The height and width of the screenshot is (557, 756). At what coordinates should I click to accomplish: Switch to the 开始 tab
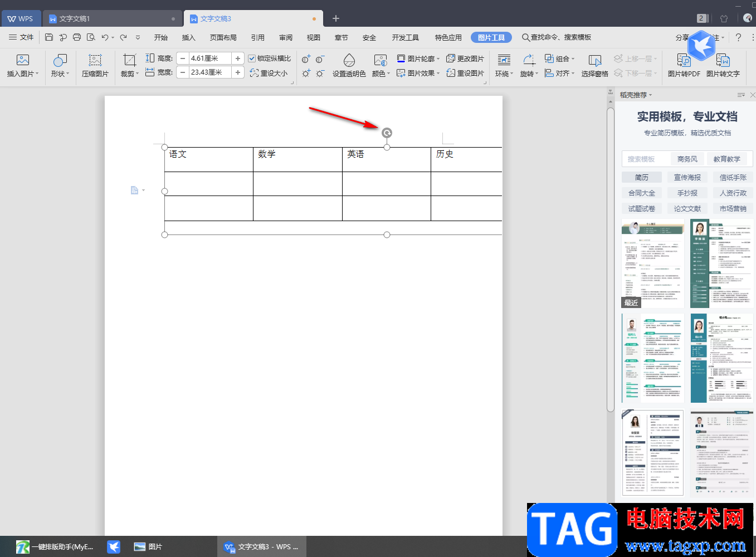point(161,37)
